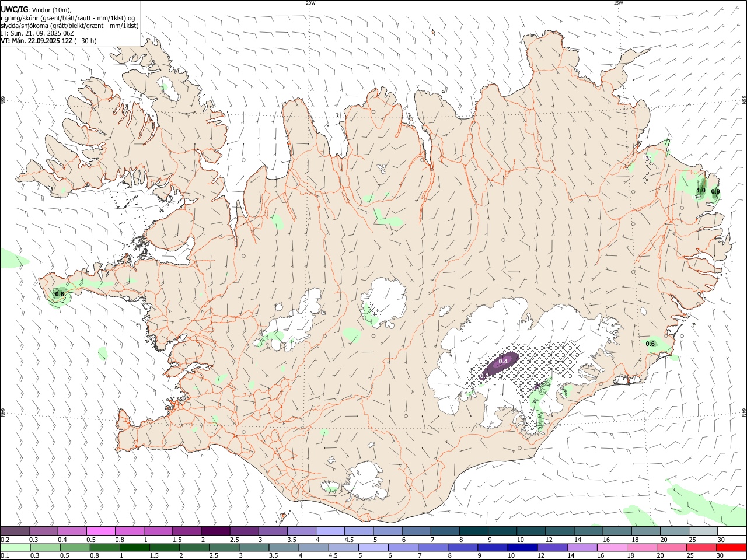Screen dimensions: 747x560
Task: Click the '0.6' value on the western peninsula tip
Action: click(x=60, y=294)
